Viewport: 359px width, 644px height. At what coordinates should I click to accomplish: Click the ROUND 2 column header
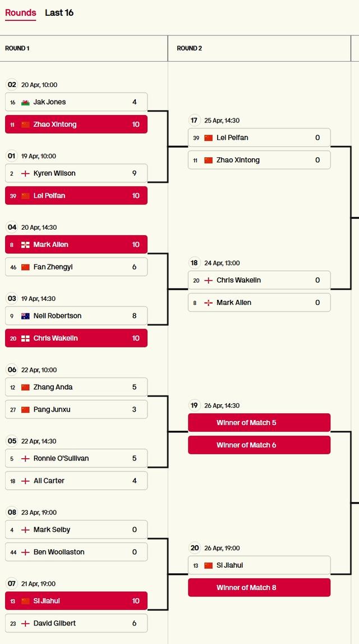click(190, 48)
